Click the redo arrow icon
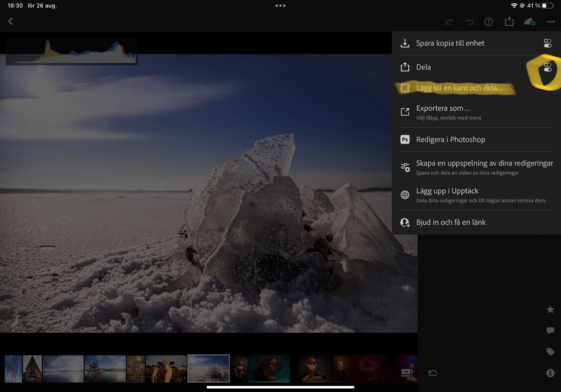 click(449, 22)
